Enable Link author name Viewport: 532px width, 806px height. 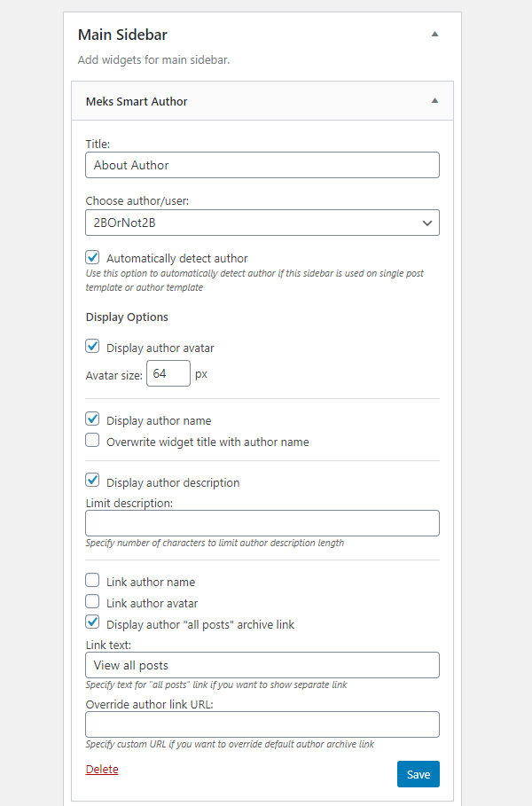pyautogui.click(x=92, y=581)
